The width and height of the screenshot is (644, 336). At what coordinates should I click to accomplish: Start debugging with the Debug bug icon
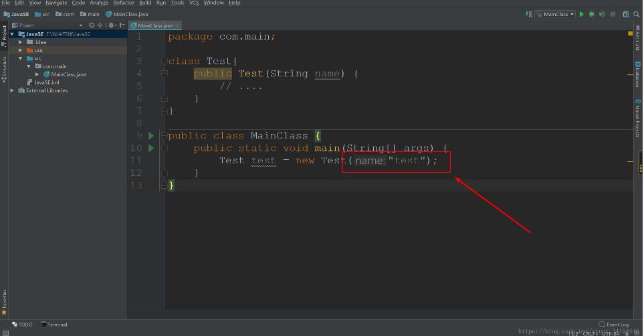(592, 14)
